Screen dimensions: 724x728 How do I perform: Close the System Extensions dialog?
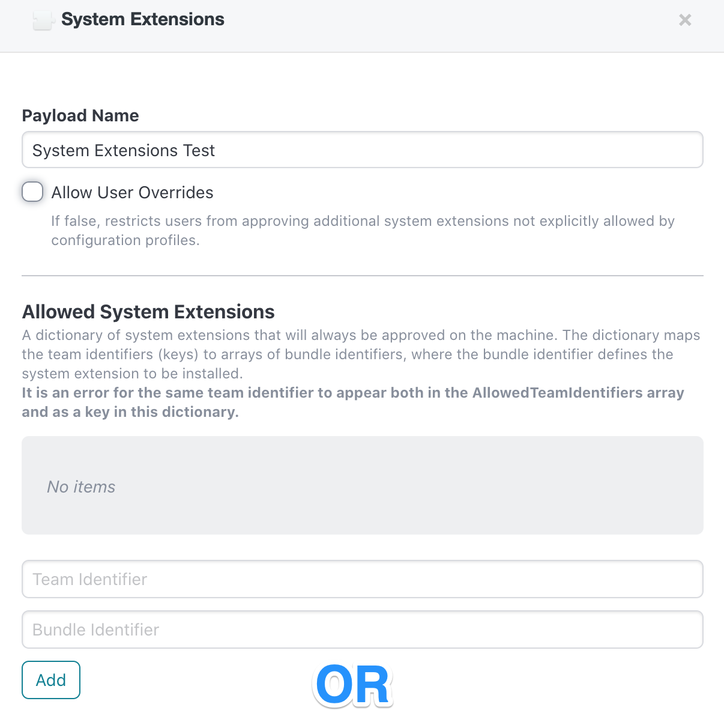(685, 20)
